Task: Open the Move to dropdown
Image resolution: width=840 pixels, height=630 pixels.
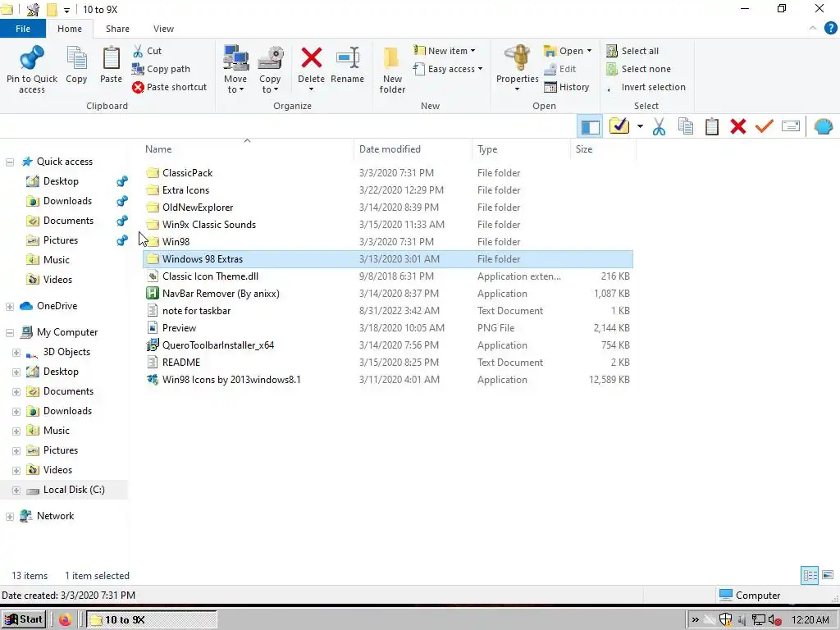Action: pos(235,70)
